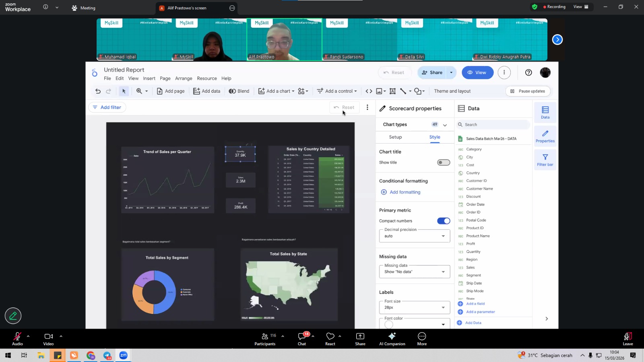Enable the Show title toggle

click(x=444, y=162)
